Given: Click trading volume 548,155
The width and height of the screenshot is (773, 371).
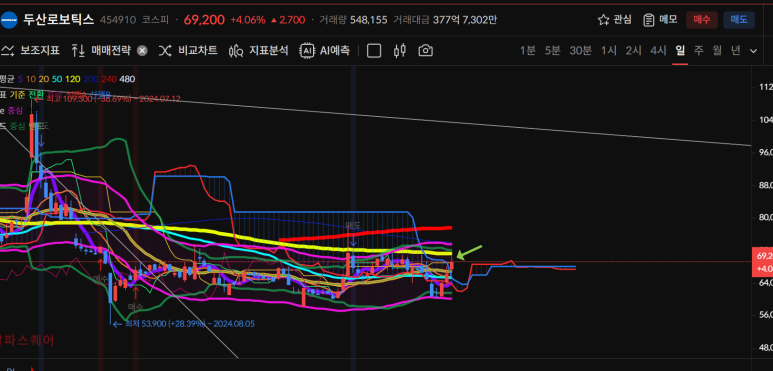Looking at the screenshot, I should point(369,20).
